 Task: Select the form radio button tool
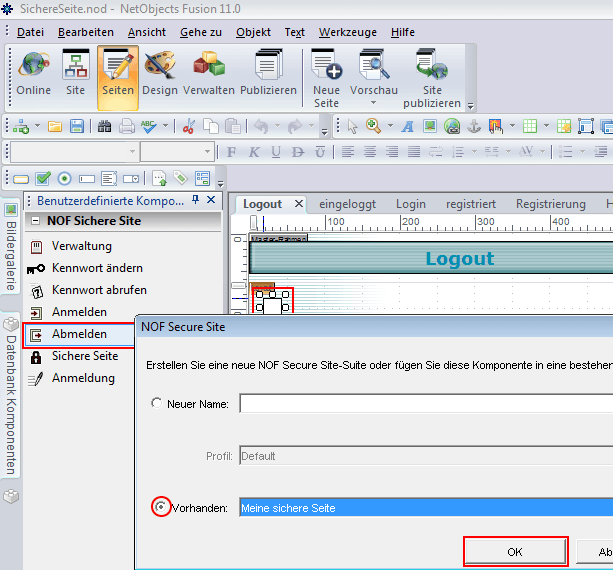tap(65, 179)
